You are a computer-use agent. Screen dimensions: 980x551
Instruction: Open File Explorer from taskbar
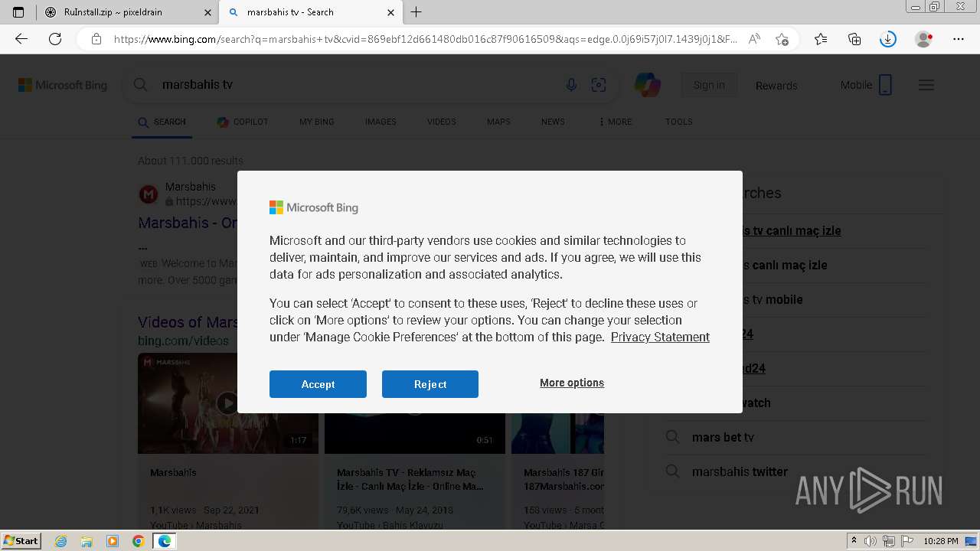[87, 541]
